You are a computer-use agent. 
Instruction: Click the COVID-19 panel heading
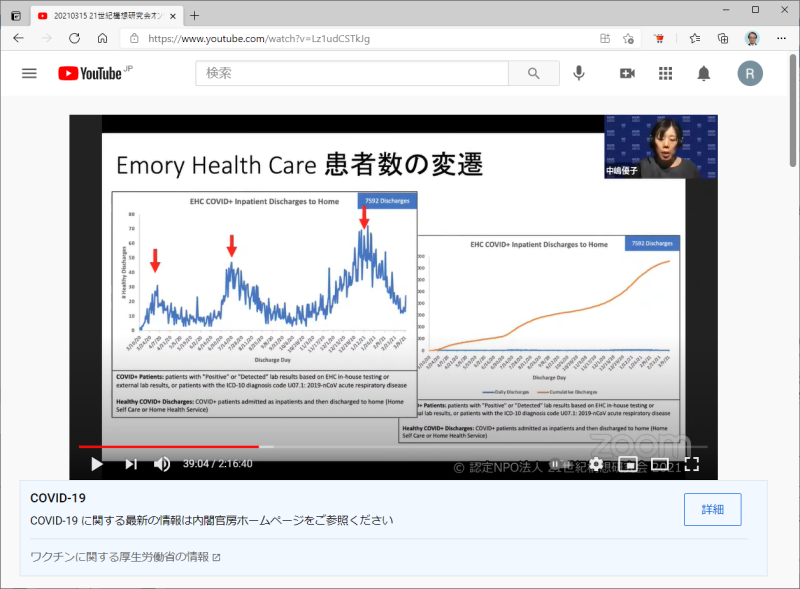[58, 498]
